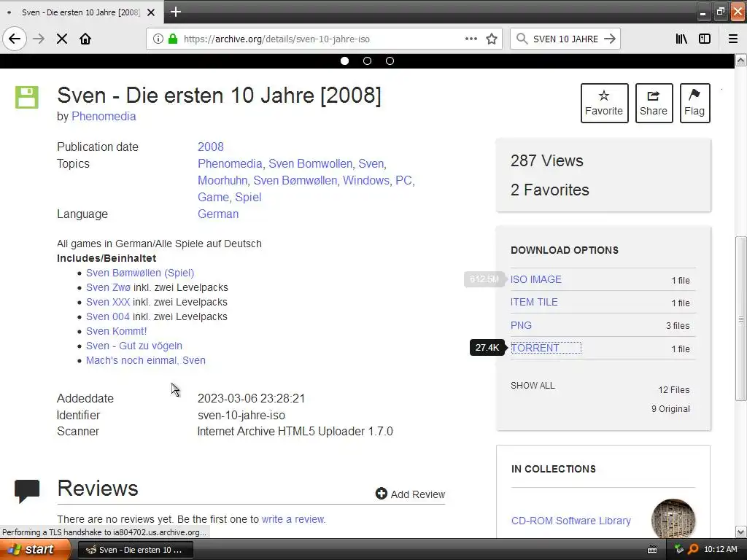Select the Identifier value sven-10-jahre-iso
Screen dimensions: 747x560
pyautogui.click(x=241, y=415)
